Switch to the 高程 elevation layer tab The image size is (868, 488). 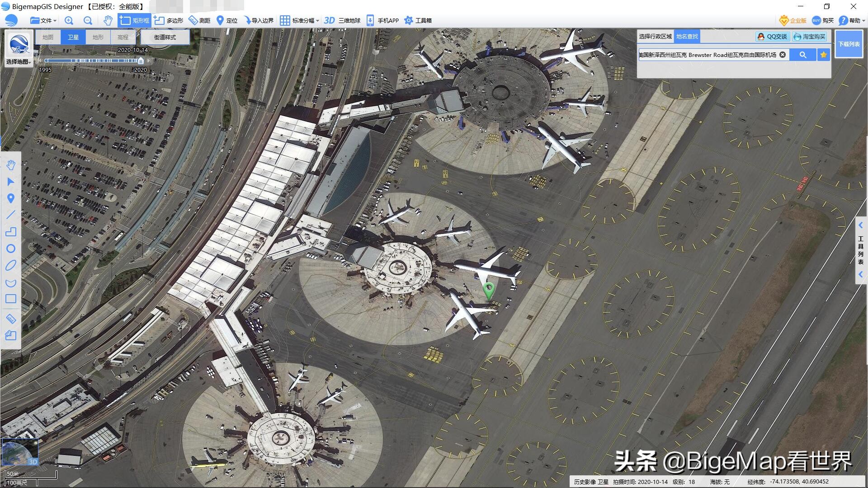point(123,37)
